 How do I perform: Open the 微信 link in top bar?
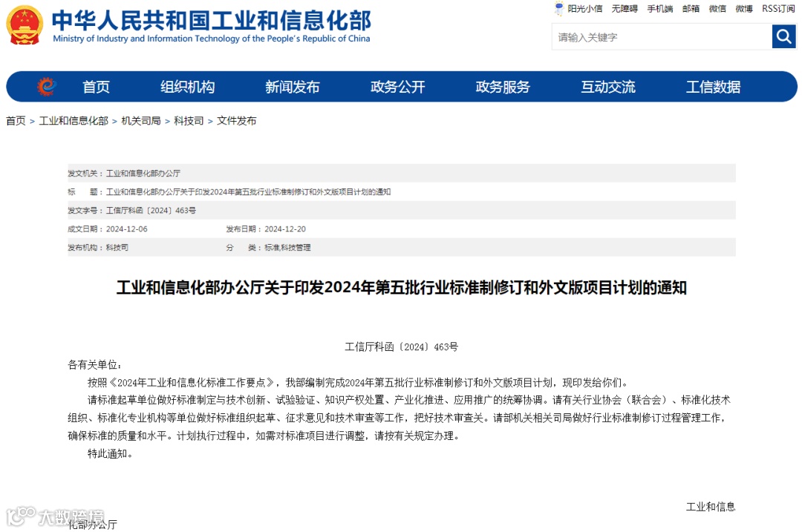[717, 9]
